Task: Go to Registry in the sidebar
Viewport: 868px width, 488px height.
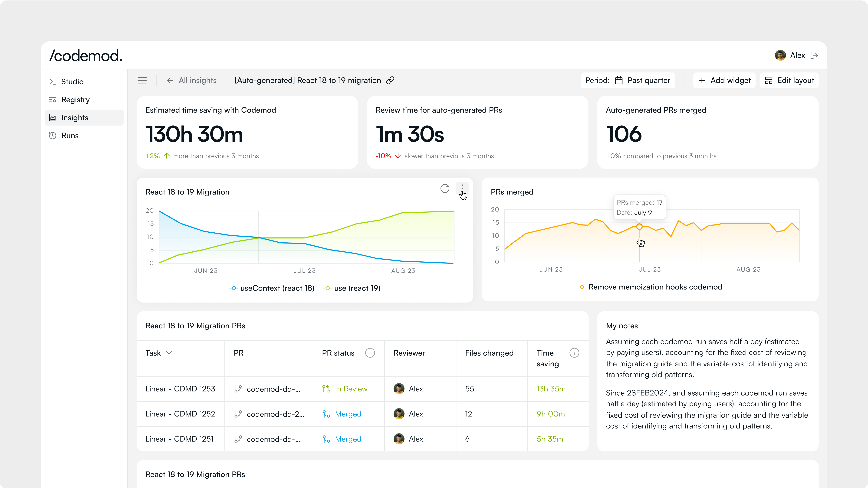Action: pos(75,100)
